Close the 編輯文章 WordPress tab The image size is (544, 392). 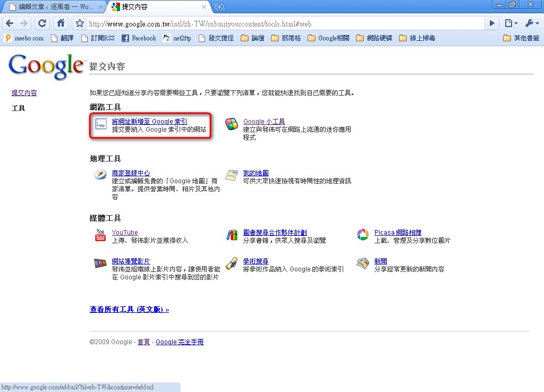point(100,6)
